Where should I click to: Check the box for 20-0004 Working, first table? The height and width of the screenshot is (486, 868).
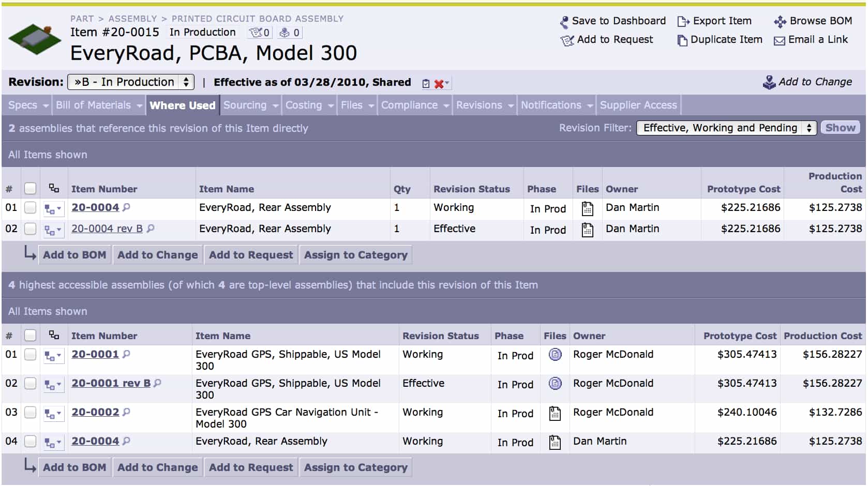tap(31, 208)
